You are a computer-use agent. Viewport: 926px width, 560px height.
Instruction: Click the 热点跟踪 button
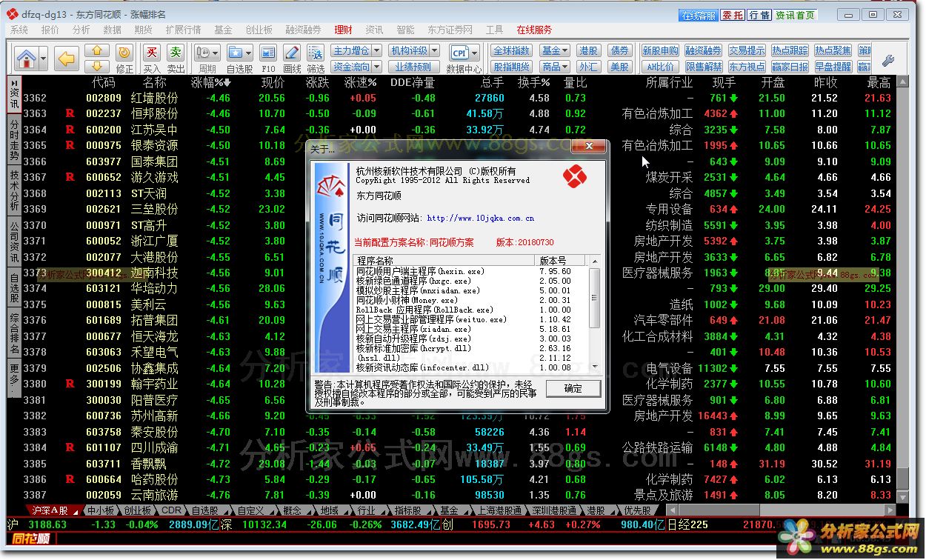(790, 50)
